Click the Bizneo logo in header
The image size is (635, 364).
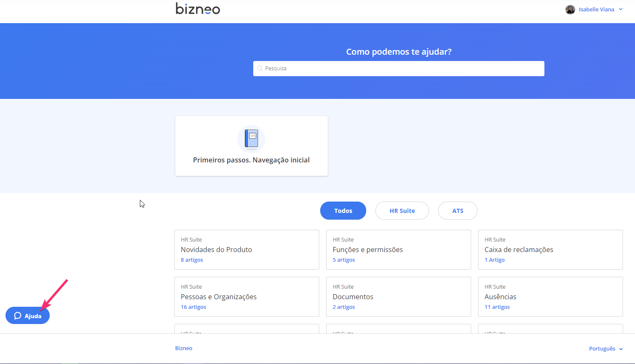198,9
